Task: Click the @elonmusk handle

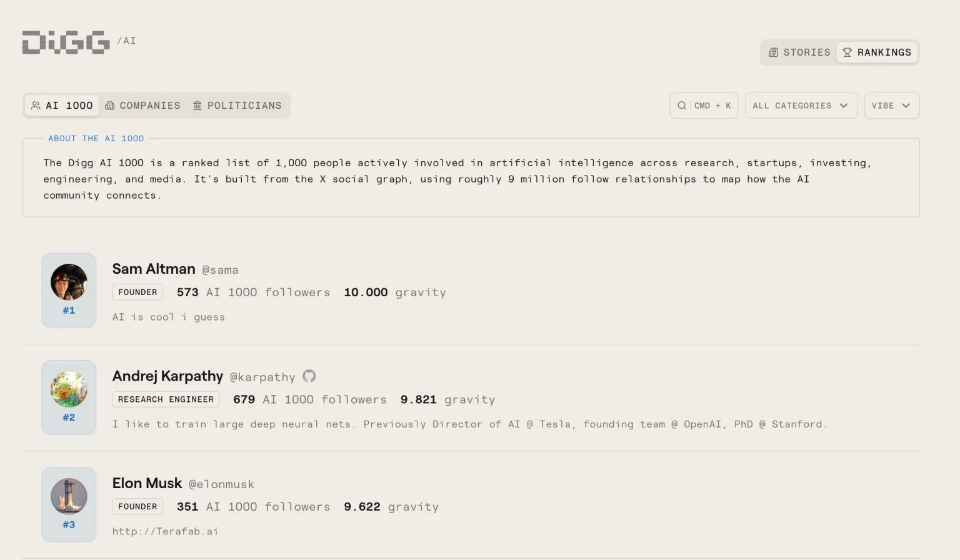Action: tap(222, 484)
